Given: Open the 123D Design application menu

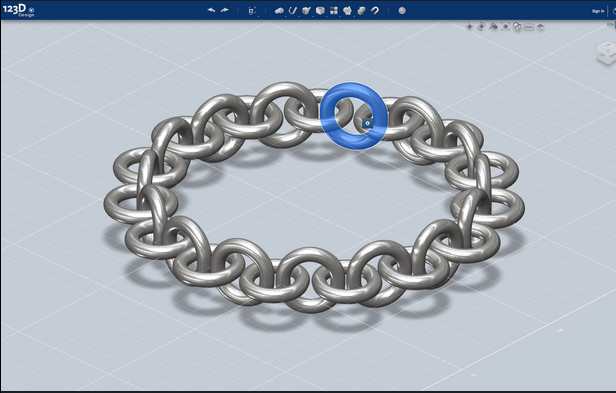Looking at the screenshot, I should pyautogui.click(x=18, y=10).
